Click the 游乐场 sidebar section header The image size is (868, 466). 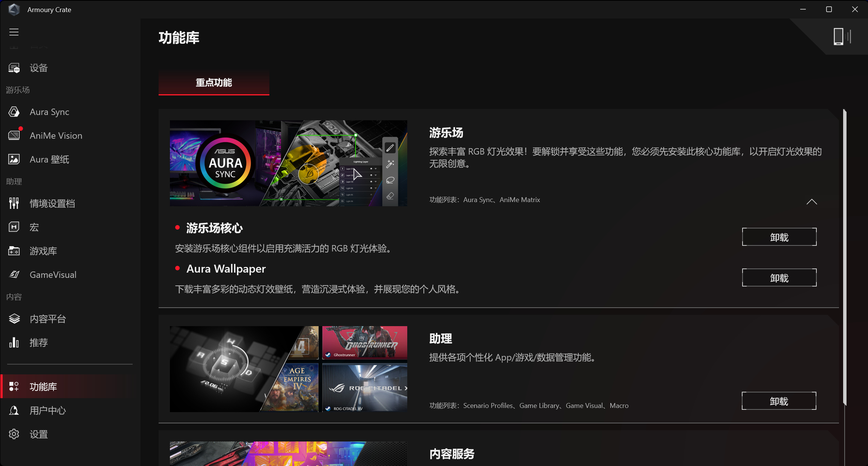(x=18, y=90)
